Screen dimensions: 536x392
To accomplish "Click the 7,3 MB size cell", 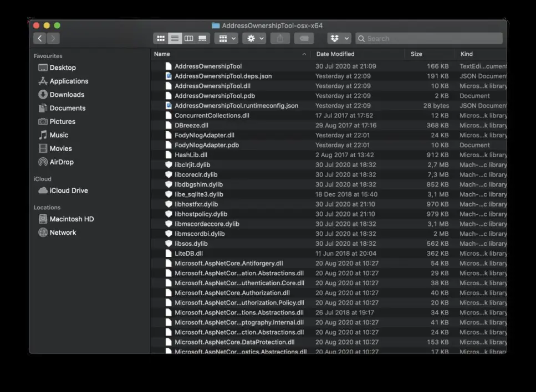I will point(438,174).
